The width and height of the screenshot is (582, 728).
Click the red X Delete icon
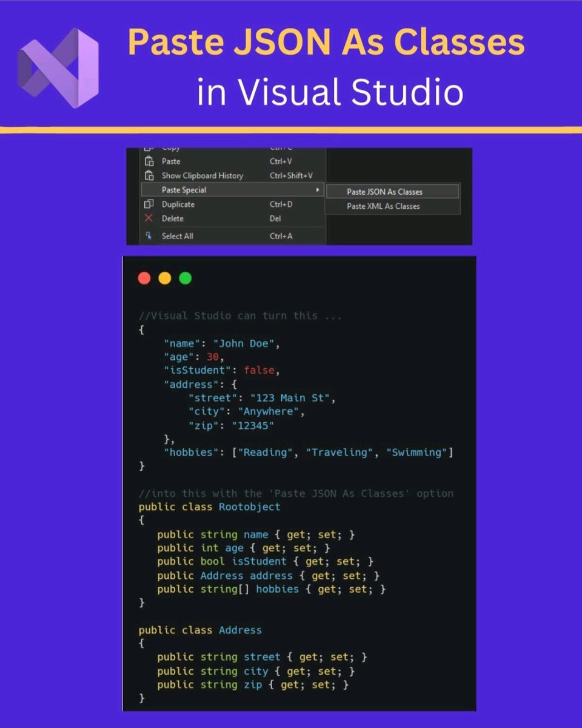(149, 218)
